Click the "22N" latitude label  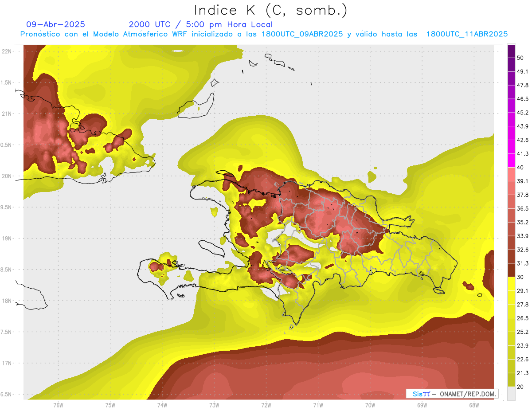point(8,51)
